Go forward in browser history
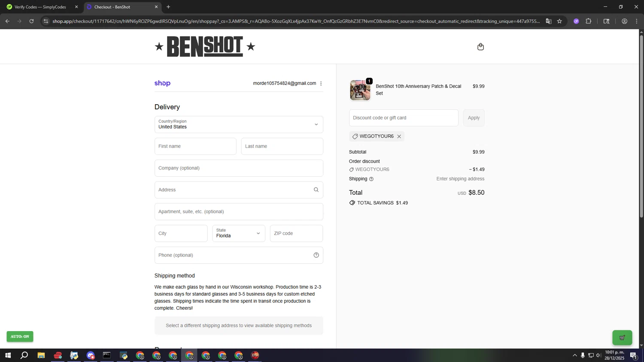The image size is (644, 362). [x=19, y=21]
